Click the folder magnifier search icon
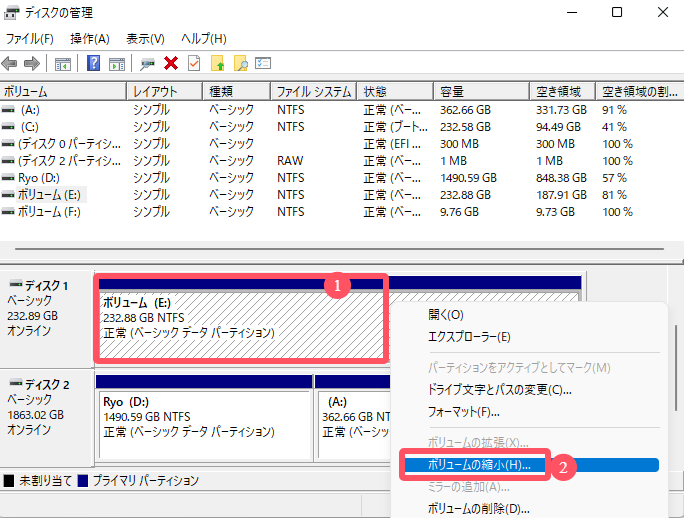The height and width of the screenshot is (518, 684). (241, 64)
